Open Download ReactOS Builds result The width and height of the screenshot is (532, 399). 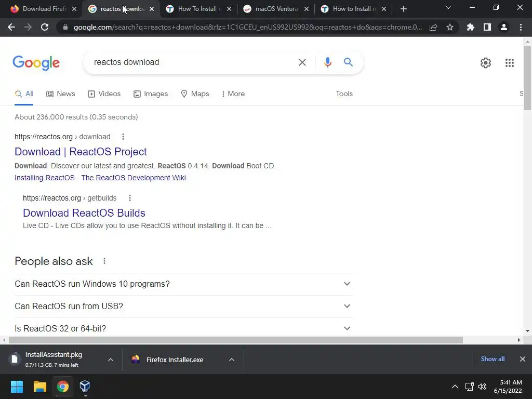click(x=84, y=213)
